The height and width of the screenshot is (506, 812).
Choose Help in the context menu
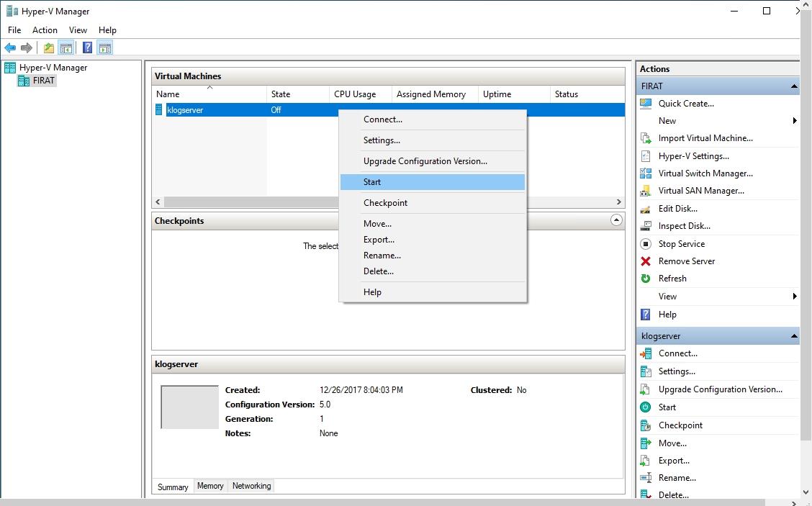pyautogui.click(x=433, y=292)
